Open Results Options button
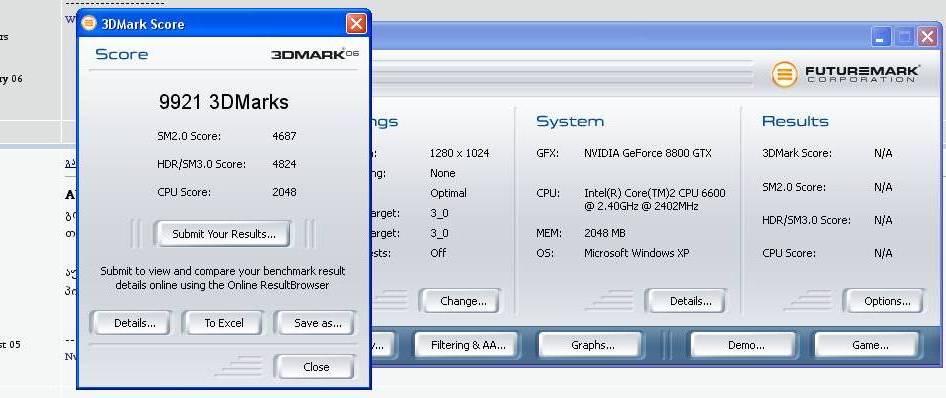Viewport: 946px width, 398px height. (x=887, y=301)
